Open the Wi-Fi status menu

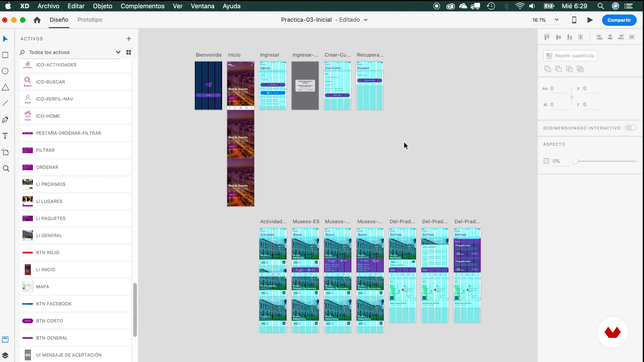520,6
